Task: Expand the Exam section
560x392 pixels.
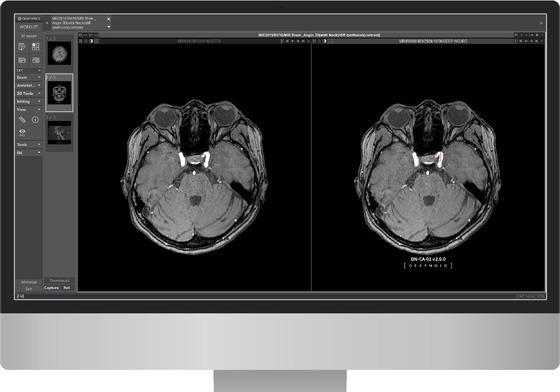Action: [x=29, y=77]
